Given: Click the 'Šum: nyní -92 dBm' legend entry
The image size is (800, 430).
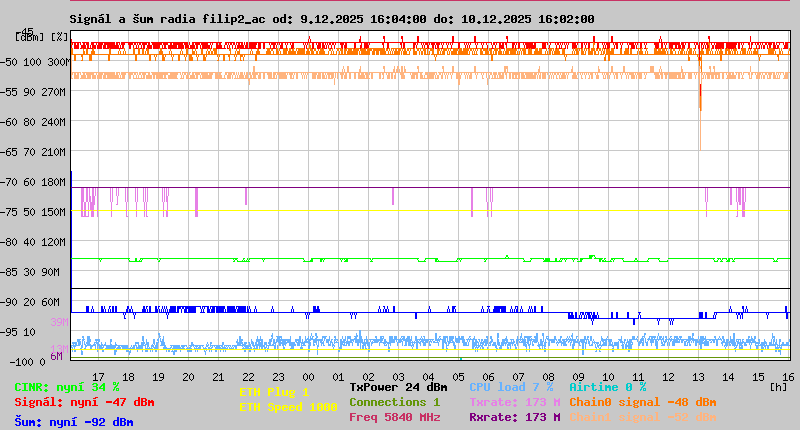Looking at the screenshot, I should [x=73, y=422].
